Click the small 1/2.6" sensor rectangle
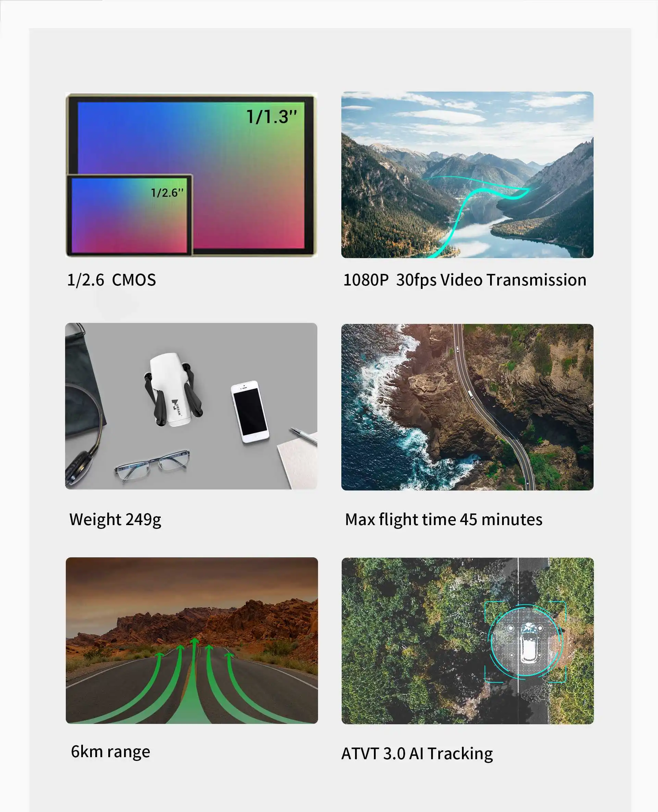658x812 pixels. (x=130, y=215)
